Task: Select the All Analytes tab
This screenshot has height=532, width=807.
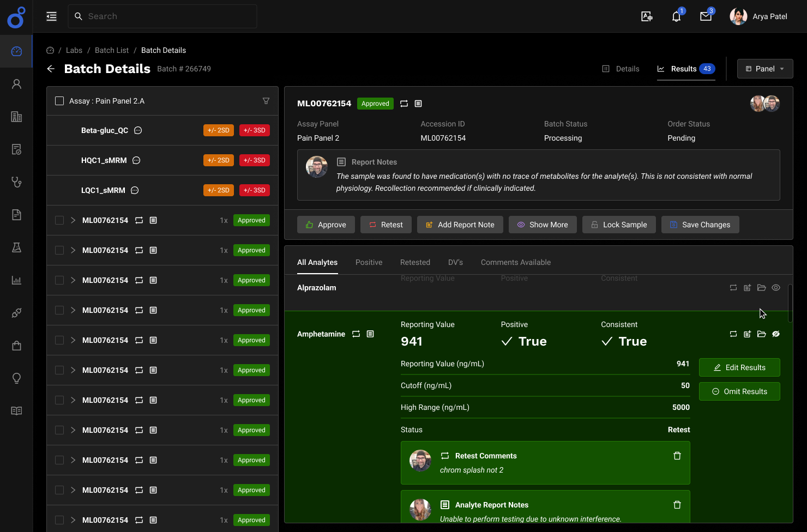Action: pyautogui.click(x=317, y=262)
